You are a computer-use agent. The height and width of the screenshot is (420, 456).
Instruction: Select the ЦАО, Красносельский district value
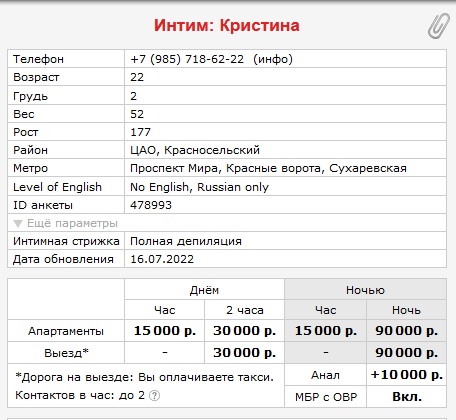[x=195, y=150]
